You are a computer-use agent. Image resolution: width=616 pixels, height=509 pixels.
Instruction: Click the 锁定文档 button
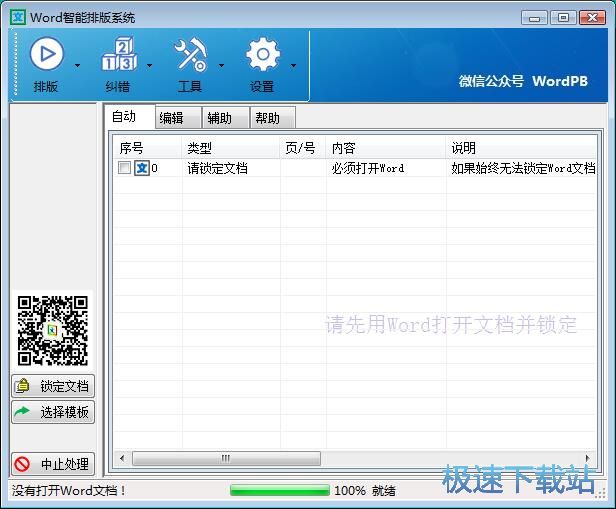tap(53, 386)
